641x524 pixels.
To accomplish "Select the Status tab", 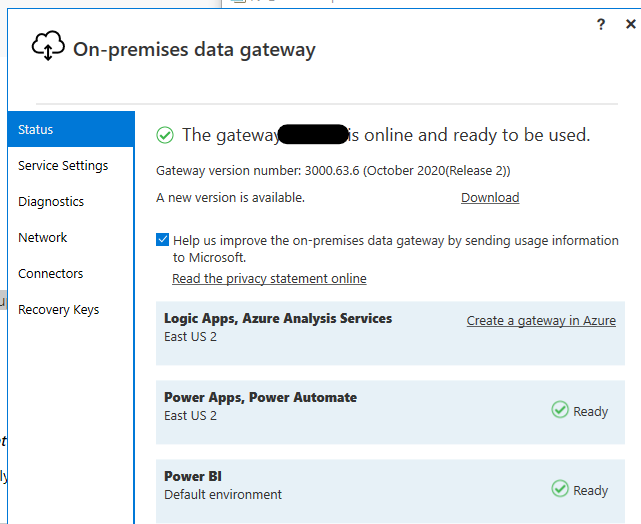I will (71, 129).
